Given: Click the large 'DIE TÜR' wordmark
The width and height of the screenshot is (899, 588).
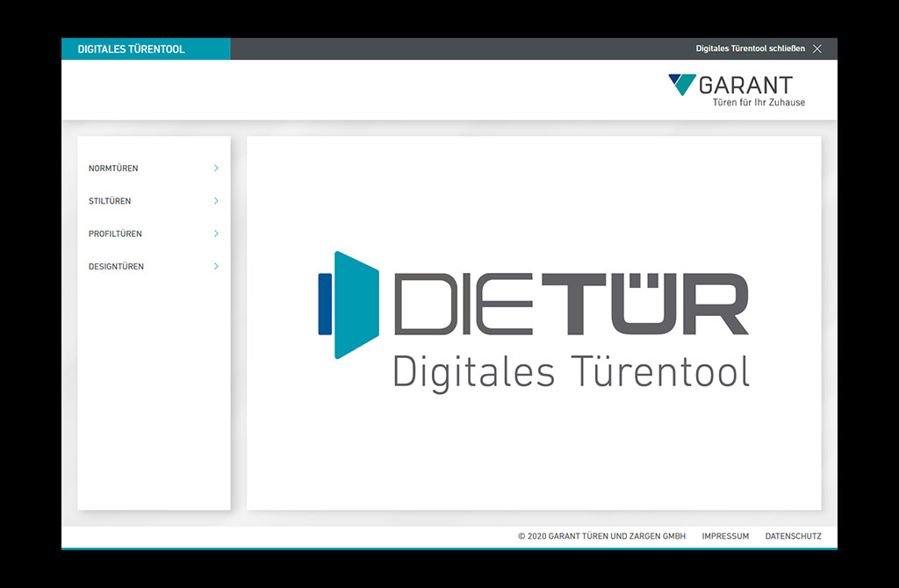Looking at the screenshot, I should point(571,304).
